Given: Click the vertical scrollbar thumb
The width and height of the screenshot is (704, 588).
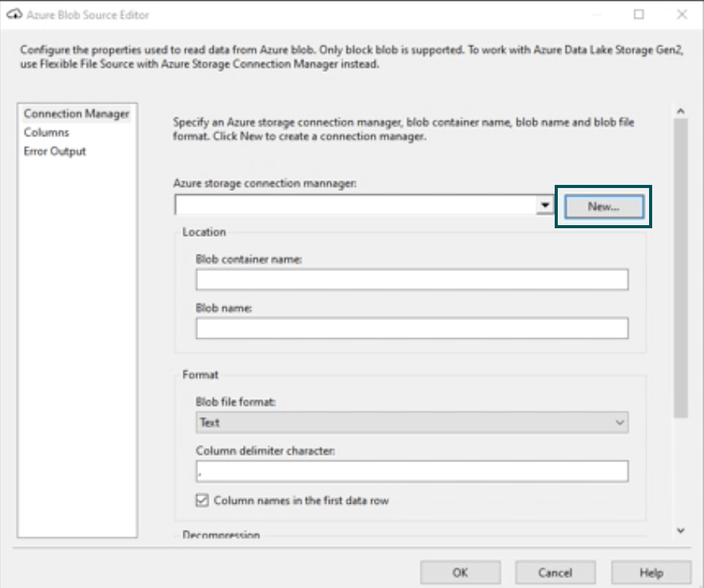Looking at the screenshot, I should (x=681, y=268).
